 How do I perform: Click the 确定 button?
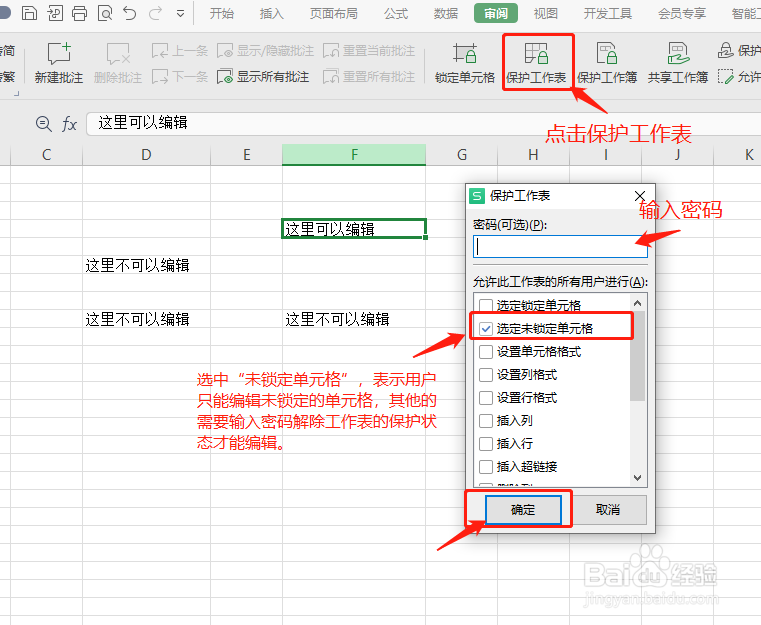(x=523, y=510)
